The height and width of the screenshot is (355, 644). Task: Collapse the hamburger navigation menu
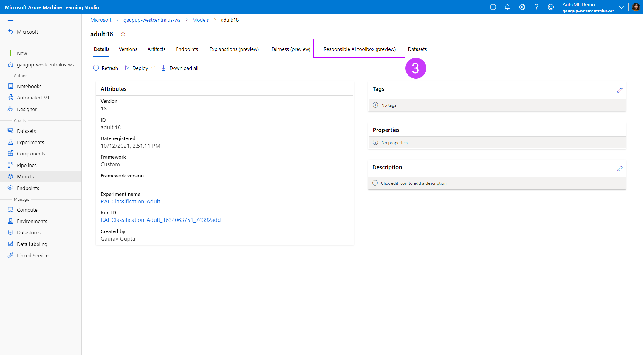[x=10, y=20]
